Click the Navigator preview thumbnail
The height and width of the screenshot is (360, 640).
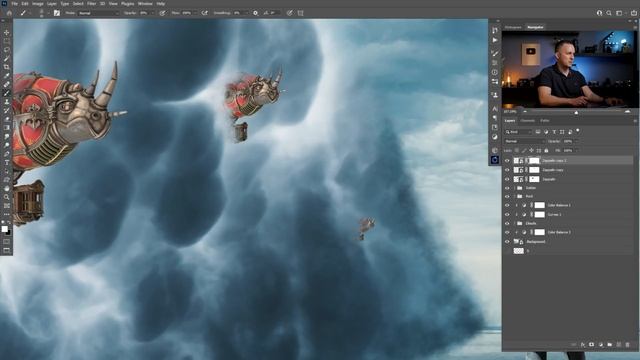click(570, 69)
